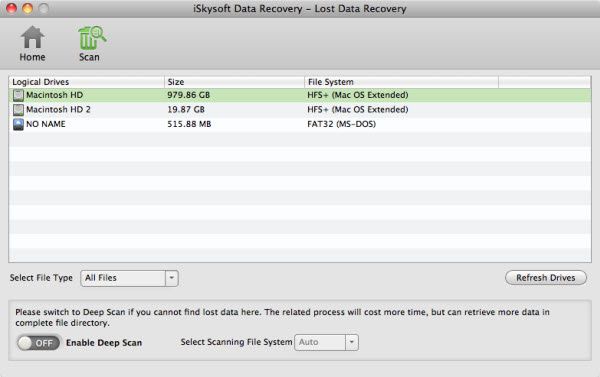Viewport: 600px width, 377px height.
Task: Toggle the Enable Deep Scan switch
Action: tap(38, 343)
